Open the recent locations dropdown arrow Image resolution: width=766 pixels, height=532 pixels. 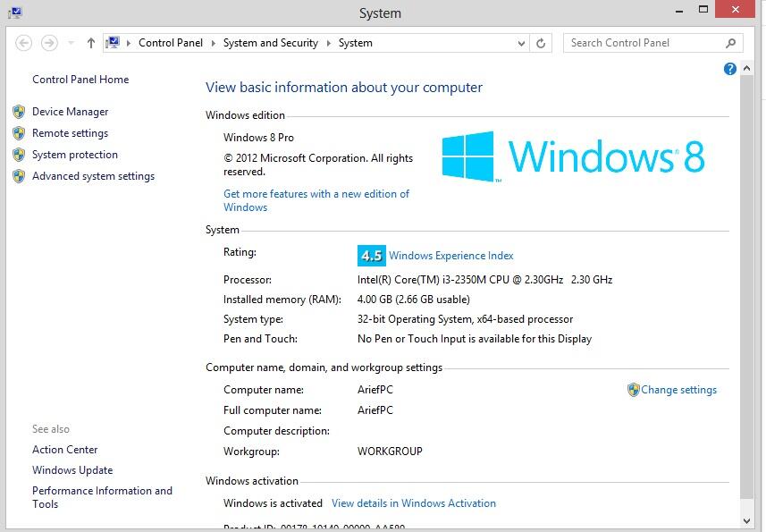coord(72,43)
